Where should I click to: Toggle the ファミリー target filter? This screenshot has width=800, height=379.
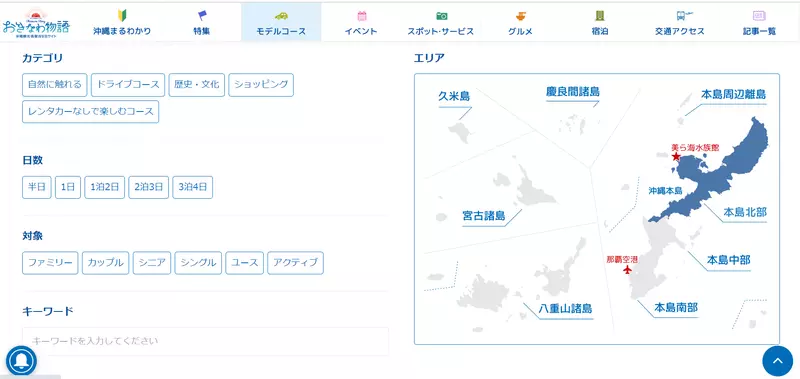50,263
